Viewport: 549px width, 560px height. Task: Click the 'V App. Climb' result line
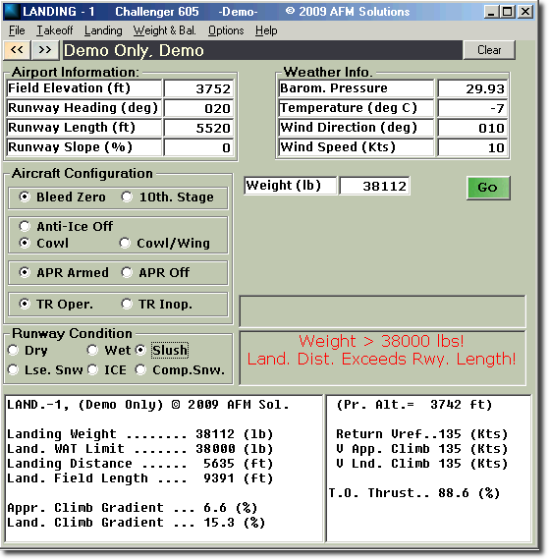422,449
